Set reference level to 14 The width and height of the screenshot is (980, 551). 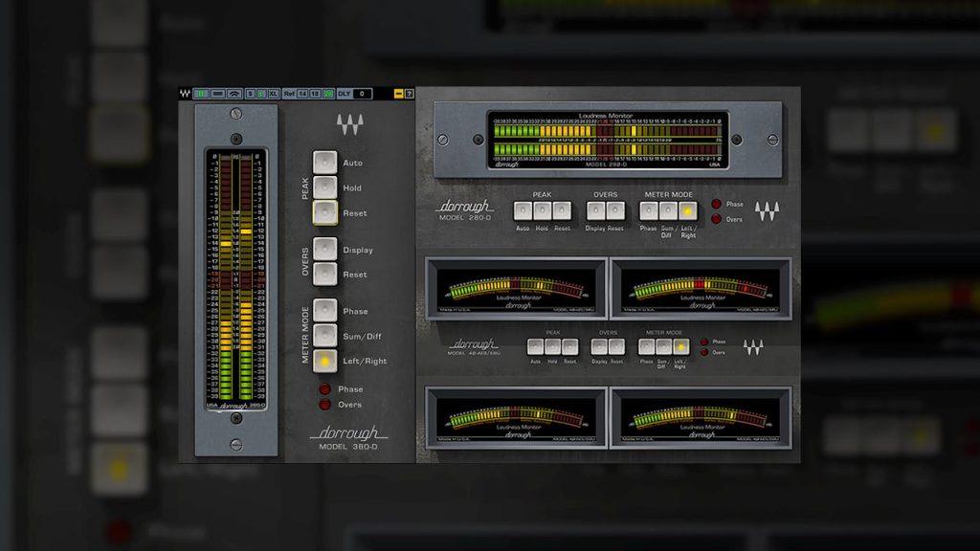pyautogui.click(x=302, y=94)
